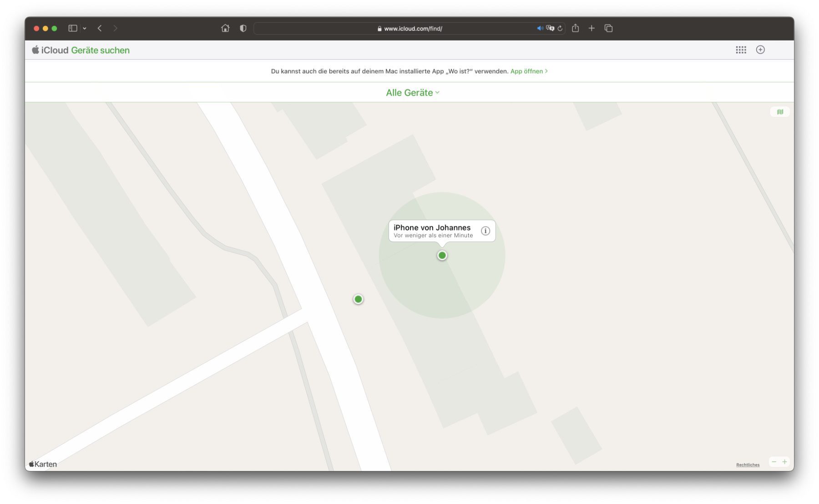
Task: Click the App öffnen link
Action: (528, 71)
